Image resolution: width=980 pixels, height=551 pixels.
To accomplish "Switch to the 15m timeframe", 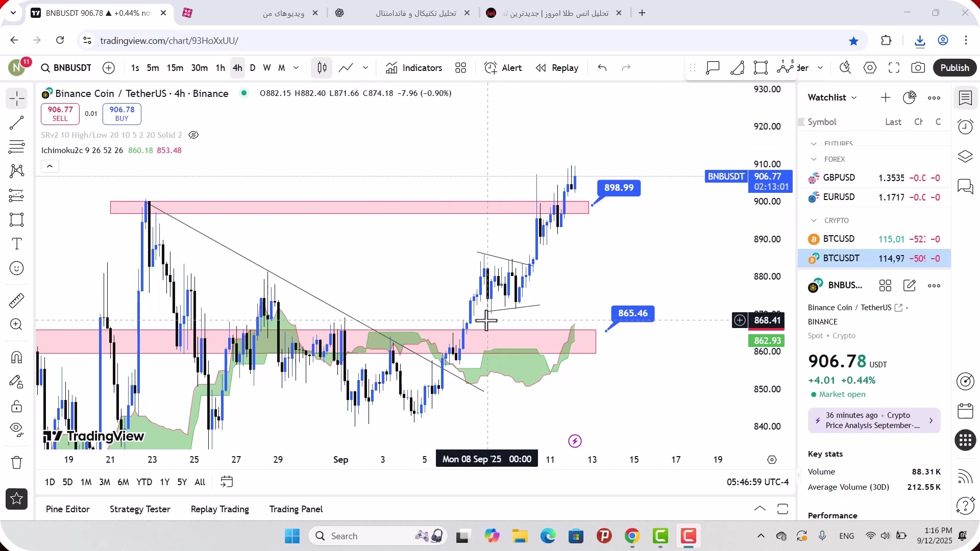I will pyautogui.click(x=175, y=68).
